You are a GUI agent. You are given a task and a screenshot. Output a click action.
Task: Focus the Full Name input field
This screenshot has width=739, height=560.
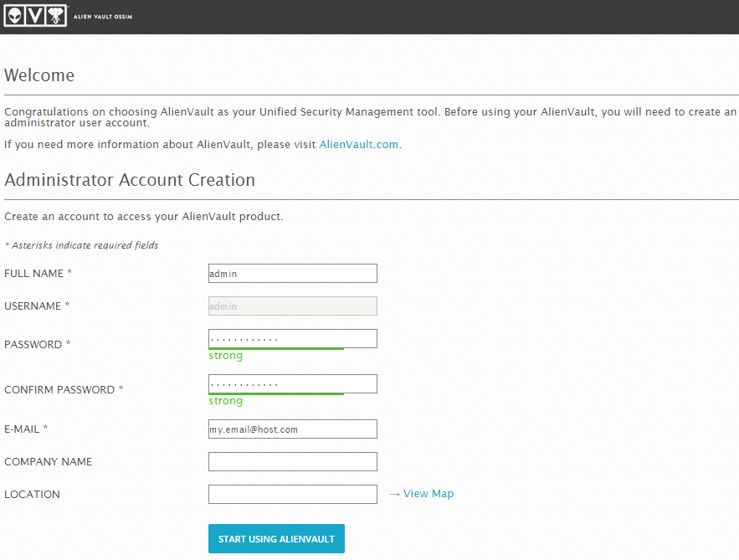click(x=293, y=274)
